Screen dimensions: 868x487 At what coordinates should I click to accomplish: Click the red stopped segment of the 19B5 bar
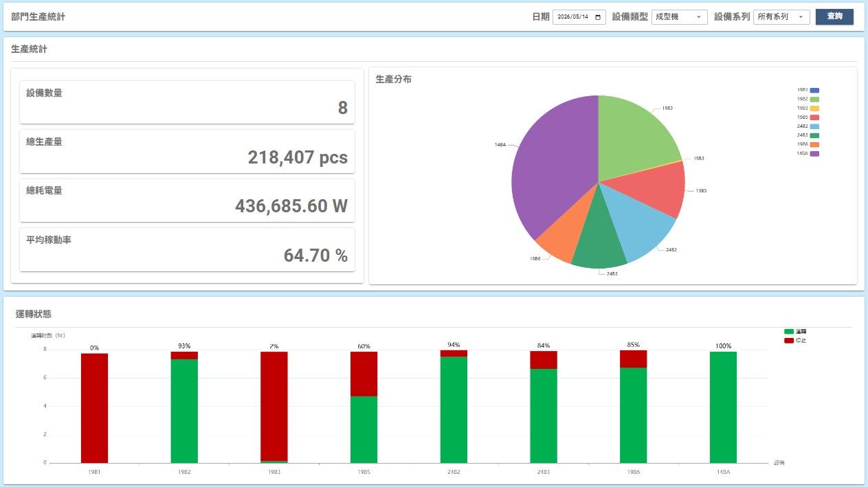[x=364, y=374]
